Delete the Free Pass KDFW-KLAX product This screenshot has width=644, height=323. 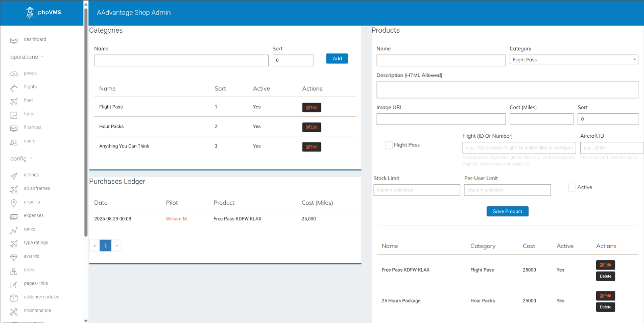point(605,276)
